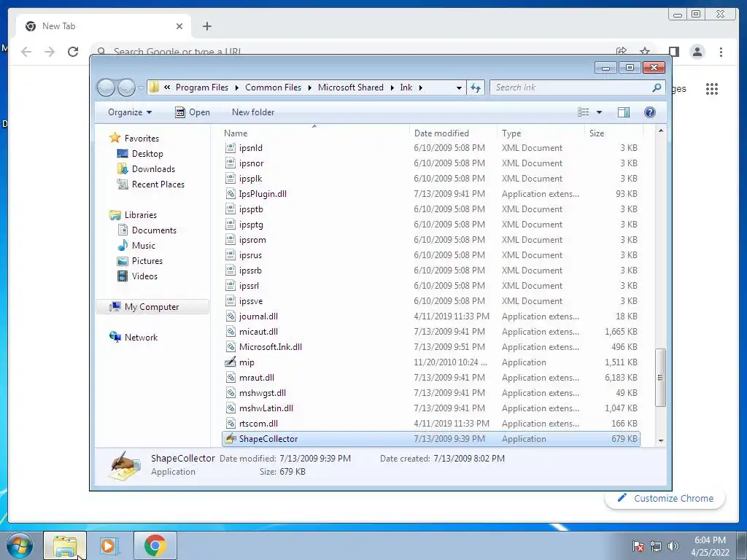Click in the Search Ink field
The width and height of the screenshot is (747, 560).
572,87
